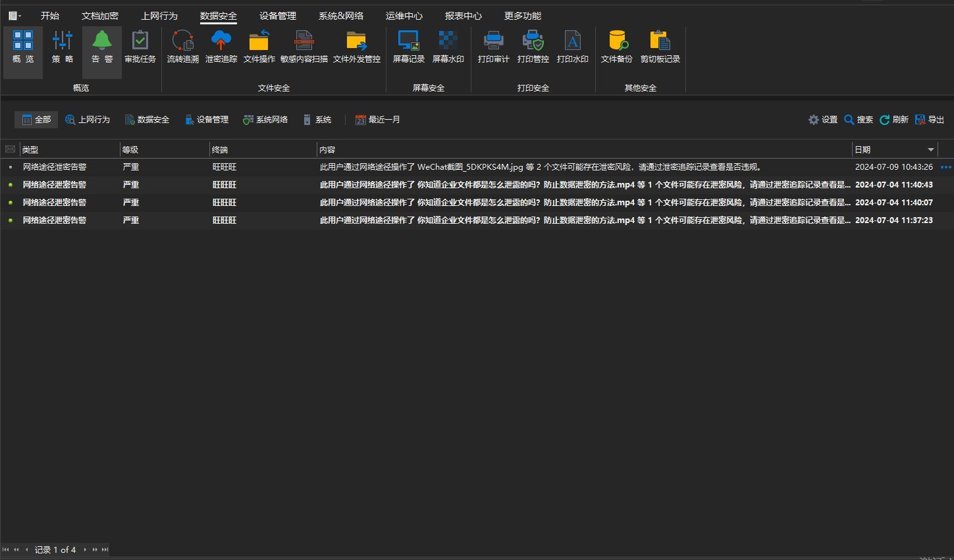Open 屏幕水印 screen watermark
This screenshot has width=954, height=560.
(x=448, y=47)
